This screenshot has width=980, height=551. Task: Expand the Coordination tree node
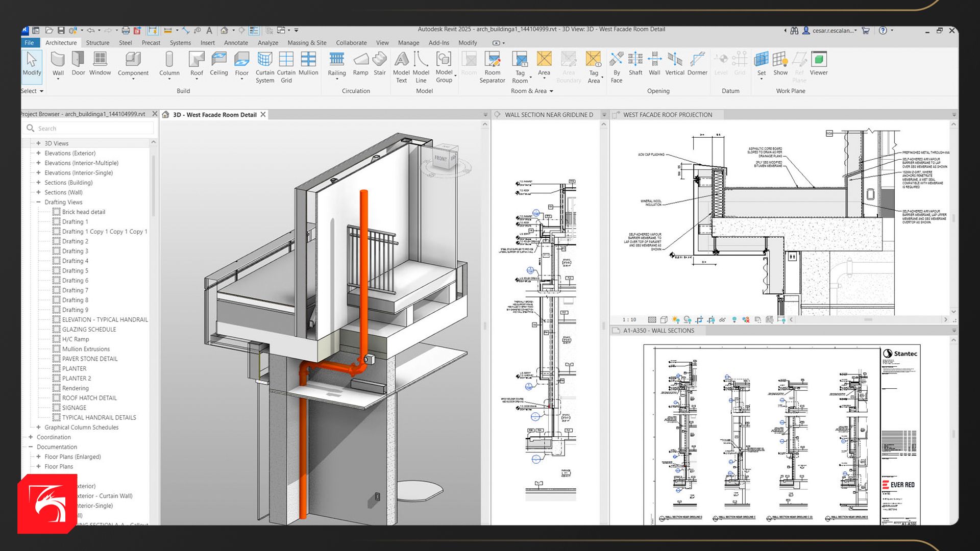tap(31, 437)
